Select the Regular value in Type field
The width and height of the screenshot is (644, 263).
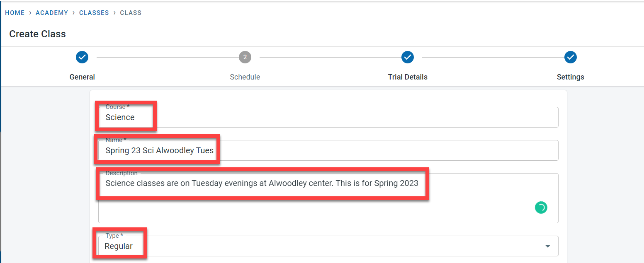(119, 246)
